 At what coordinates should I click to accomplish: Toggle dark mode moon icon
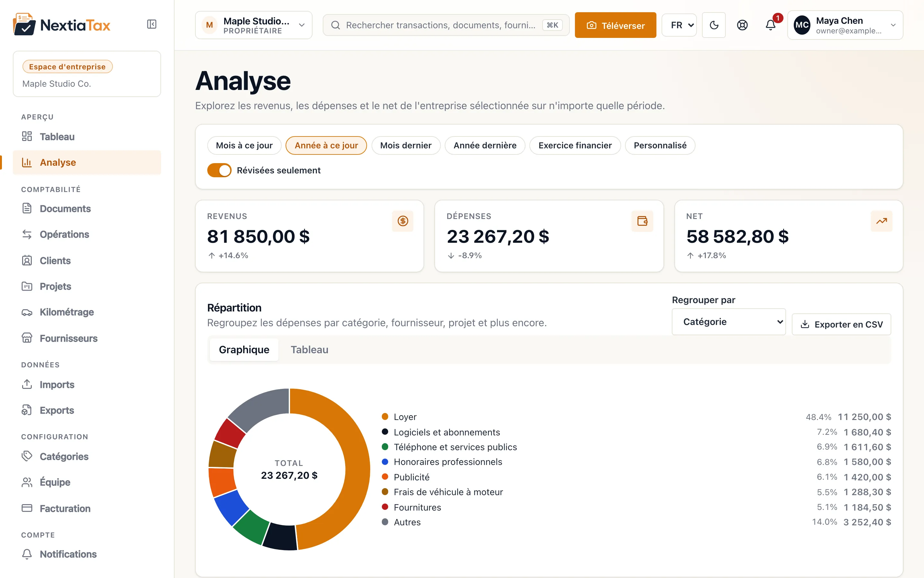click(x=714, y=25)
